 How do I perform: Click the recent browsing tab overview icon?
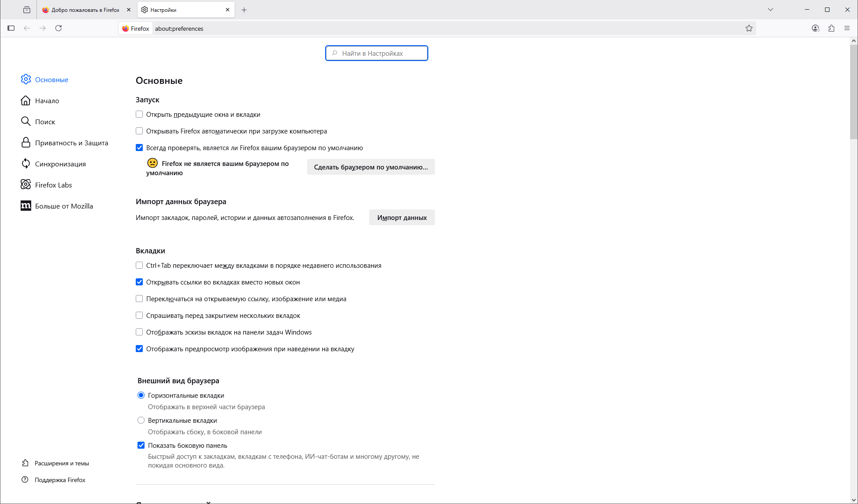pyautogui.click(x=27, y=10)
